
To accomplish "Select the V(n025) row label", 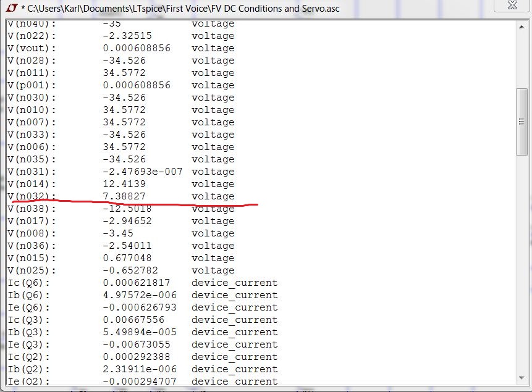I will coord(32,270).
